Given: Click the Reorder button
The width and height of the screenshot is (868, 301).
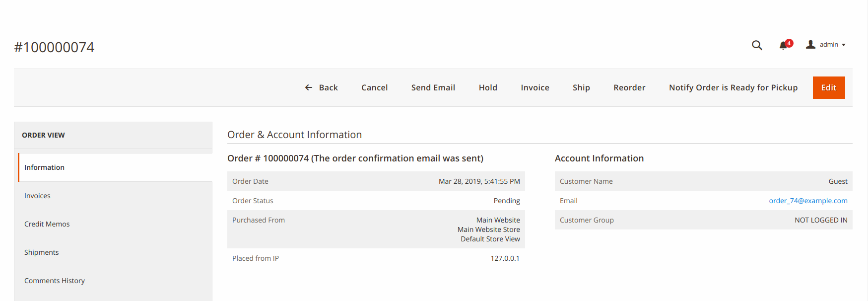Looking at the screenshot, I should (629, 87).
